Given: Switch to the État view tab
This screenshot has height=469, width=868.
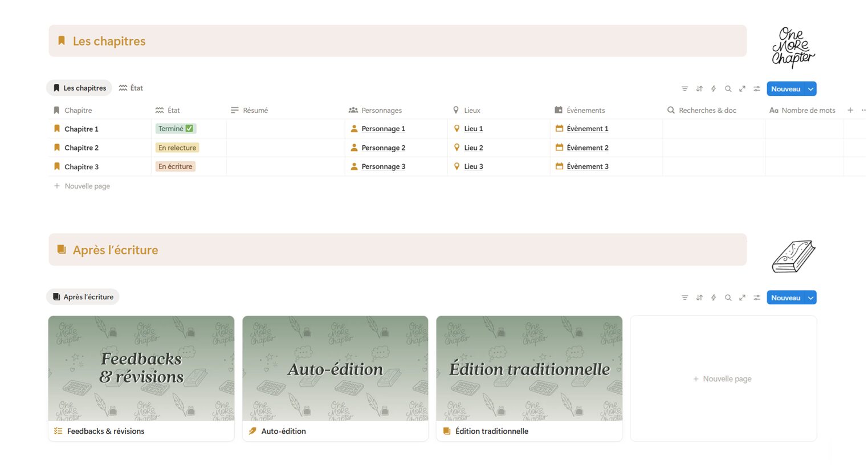Looking at the screenshot, I should tap(131, 88).
